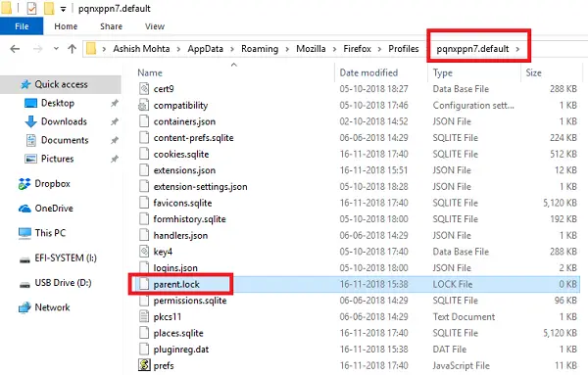Screen dimensions: 588x375
Task: Sort by Name column header
Action: (x=150, y=72)
